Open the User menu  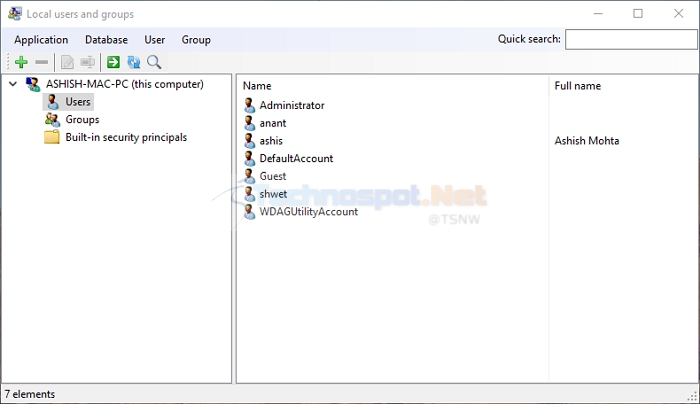(154, 40)
